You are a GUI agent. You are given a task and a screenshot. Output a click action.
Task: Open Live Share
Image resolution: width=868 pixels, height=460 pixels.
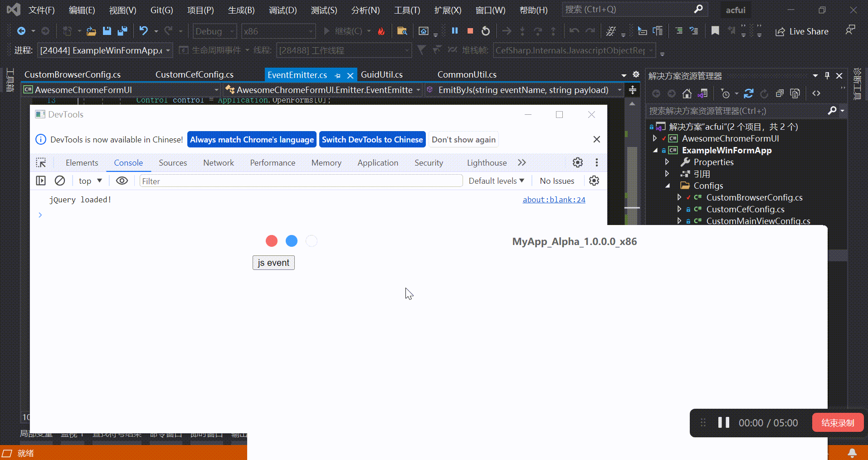(802, 31)
